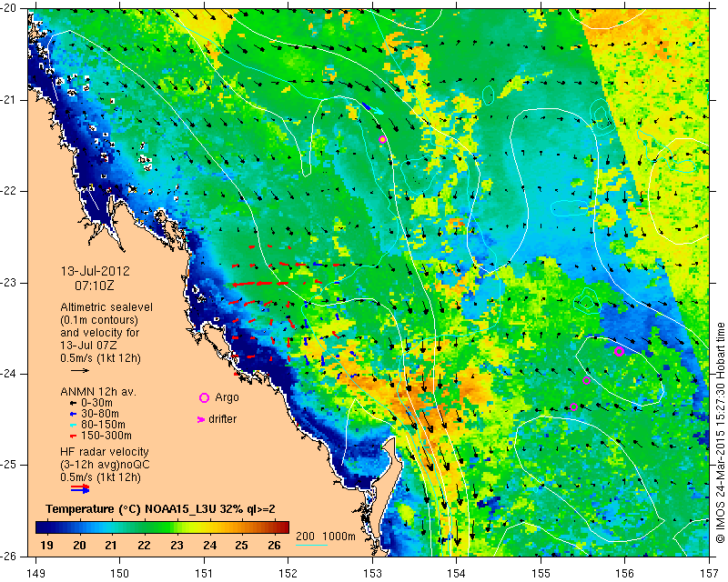
Task: Click the latitude axis label "-23"
Action: 9,283
